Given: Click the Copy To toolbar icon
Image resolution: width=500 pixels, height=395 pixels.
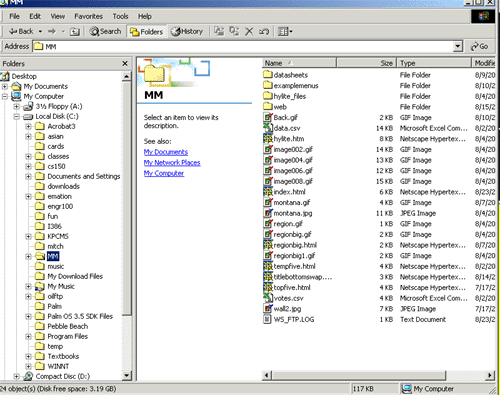Looking at the screenshot, I should point(234,31).
